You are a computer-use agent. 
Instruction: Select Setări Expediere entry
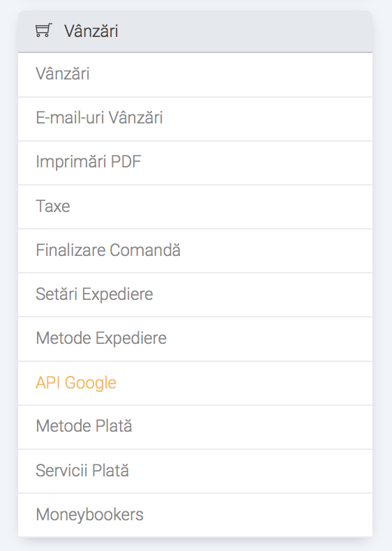(195, 295)
